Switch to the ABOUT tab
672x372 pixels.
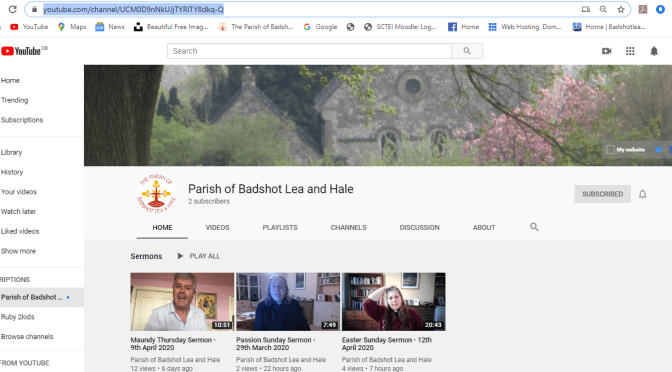click(x=484, y=228)
